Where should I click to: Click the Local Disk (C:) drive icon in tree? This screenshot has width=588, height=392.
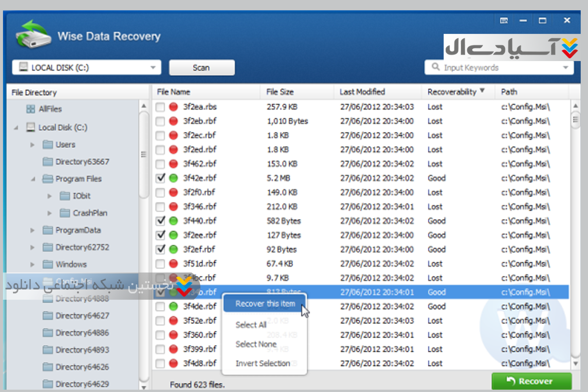[x=31, y=127]
